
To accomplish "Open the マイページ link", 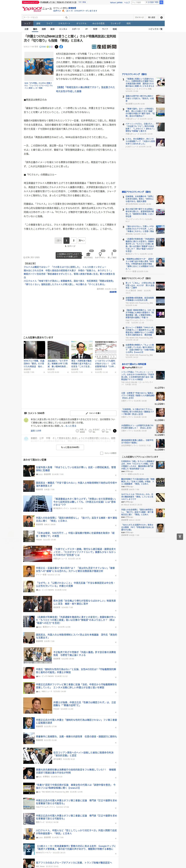I will [x=139, y=17].
